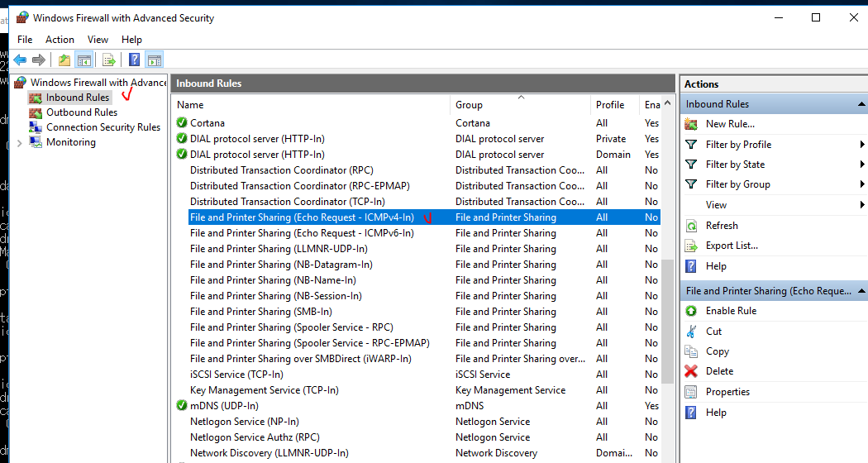Toggle Show/Hide Console Tree toolbar icon

click(x=84, y=60)
